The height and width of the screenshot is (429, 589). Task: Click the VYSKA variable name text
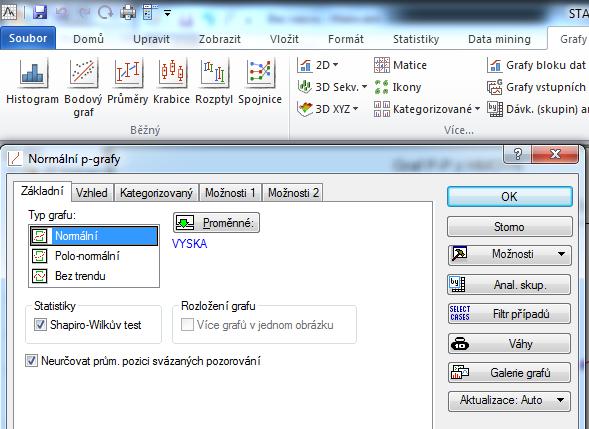[x=189, y=244]
